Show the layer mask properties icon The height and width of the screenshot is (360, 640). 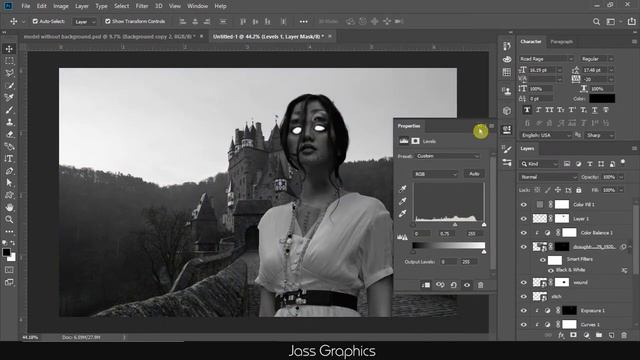pyautogui.click(x=416, y=141)
